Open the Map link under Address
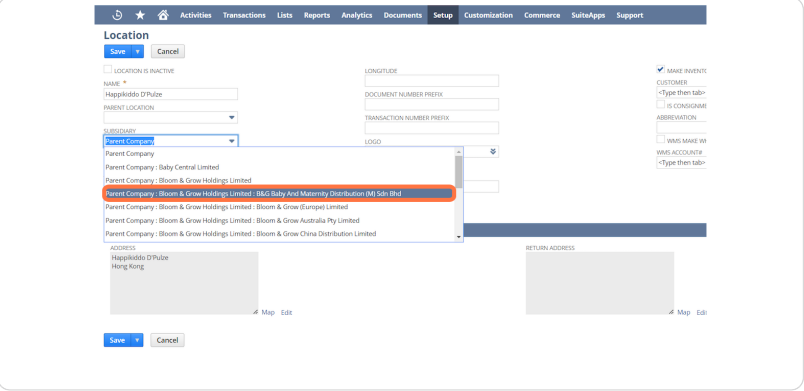 point(268,312)
